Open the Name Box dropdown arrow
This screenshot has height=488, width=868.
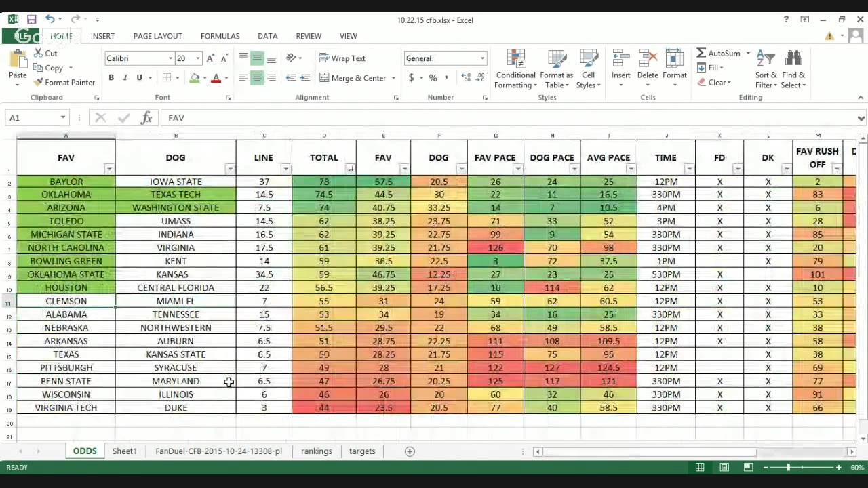[63, 118]
